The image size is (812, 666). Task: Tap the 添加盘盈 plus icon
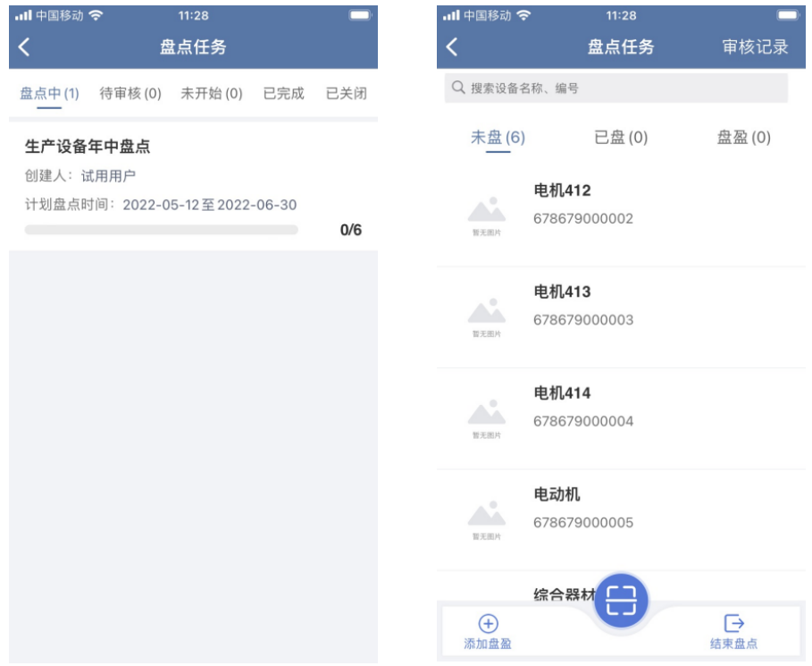click(x=488, y=623)
